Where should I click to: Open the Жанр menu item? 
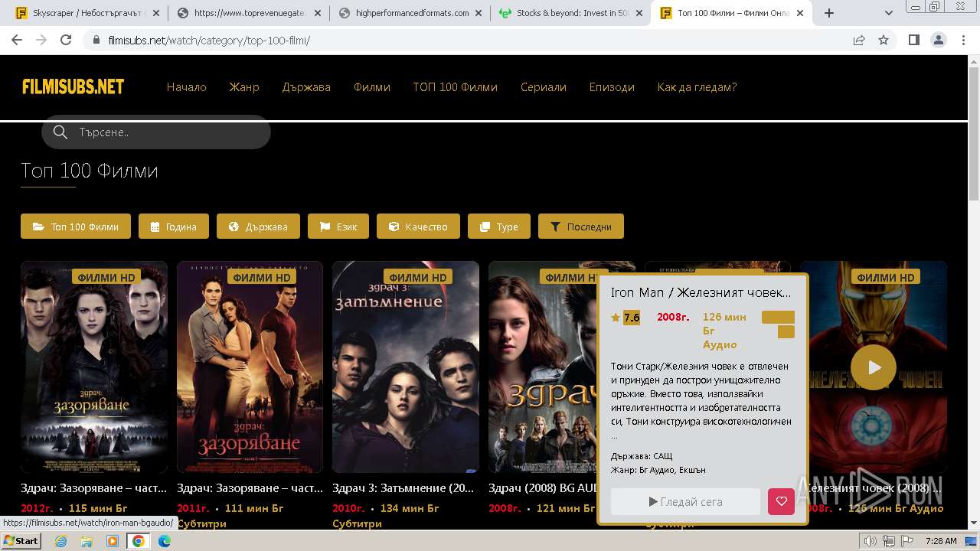(x=244, y=87)
